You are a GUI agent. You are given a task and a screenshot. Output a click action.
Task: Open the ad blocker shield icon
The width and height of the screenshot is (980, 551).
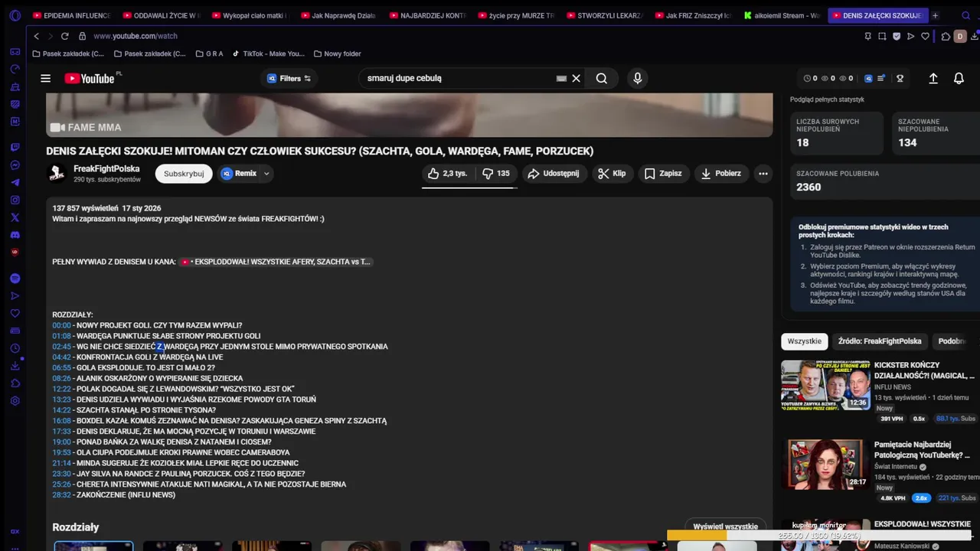(x=897, y=36)
